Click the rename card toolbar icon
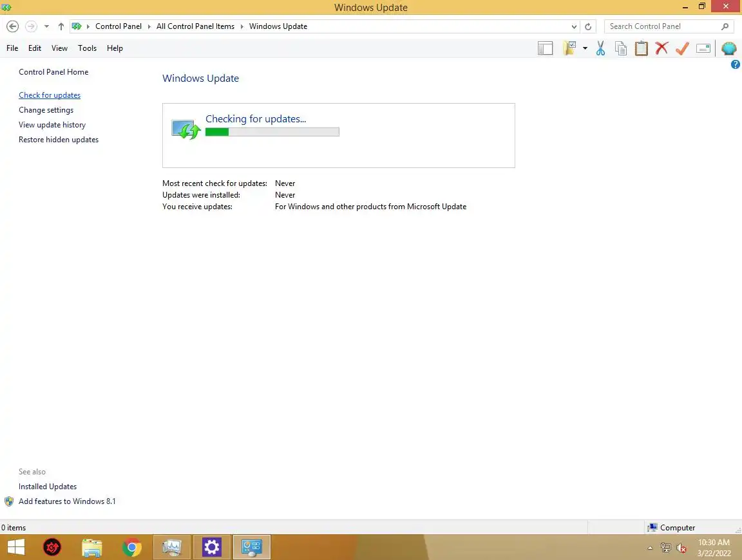 (x=703, y=48)
